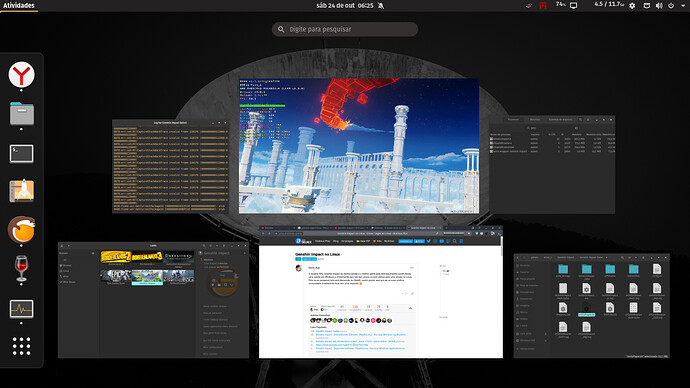690x388 pixels.
Task: Launch the rocket launcher app in the dock
Action: coord(22,191)
